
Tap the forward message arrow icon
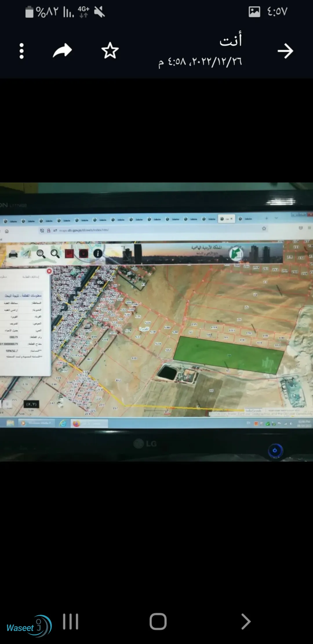click(x=62, y=50)
